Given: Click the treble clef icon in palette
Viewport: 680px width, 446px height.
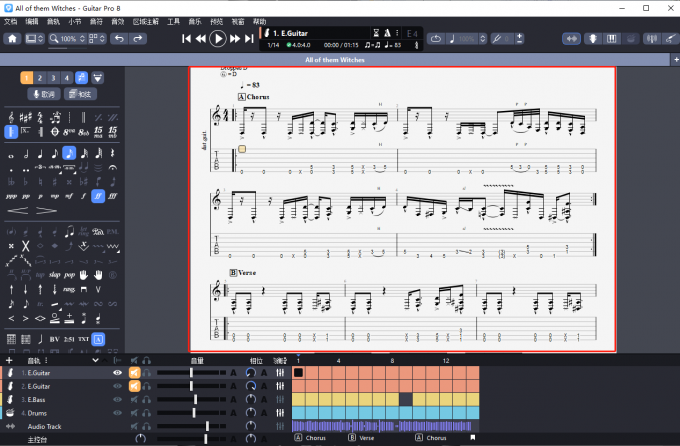Looking at the screenshot, I should 12,132.
